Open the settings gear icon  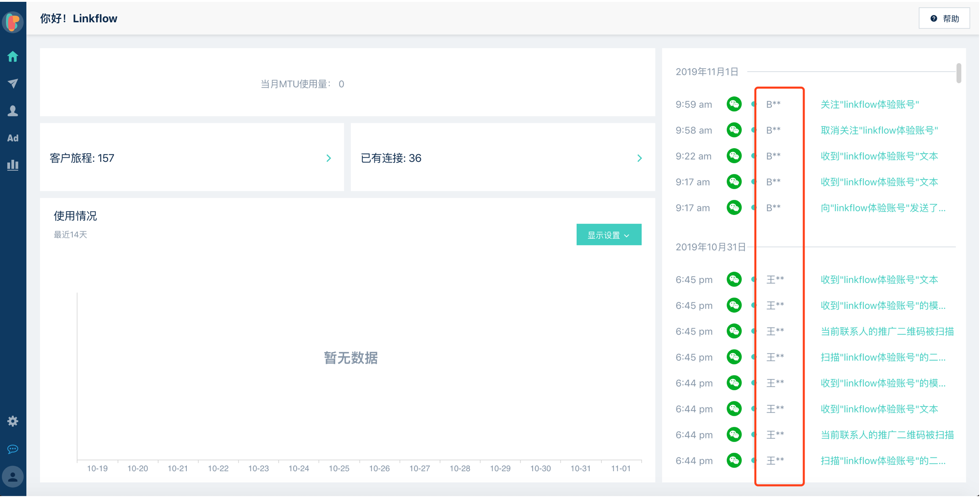tap(13, 421)
